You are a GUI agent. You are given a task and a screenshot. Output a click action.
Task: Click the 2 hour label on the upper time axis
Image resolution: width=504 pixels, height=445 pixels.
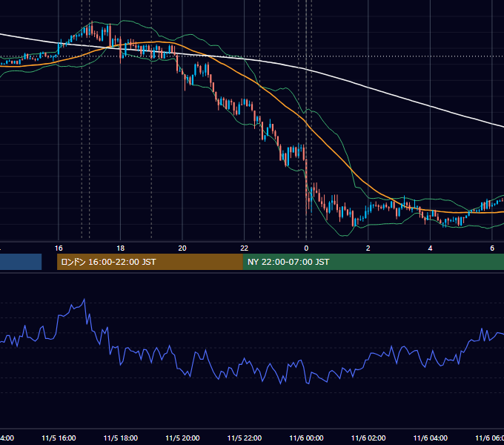(368, 248)
